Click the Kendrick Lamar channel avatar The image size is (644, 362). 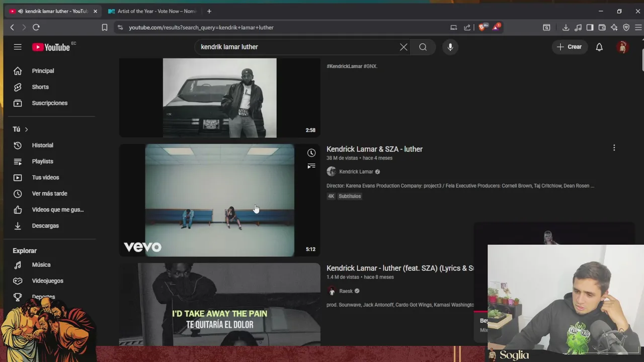[331, 171]
